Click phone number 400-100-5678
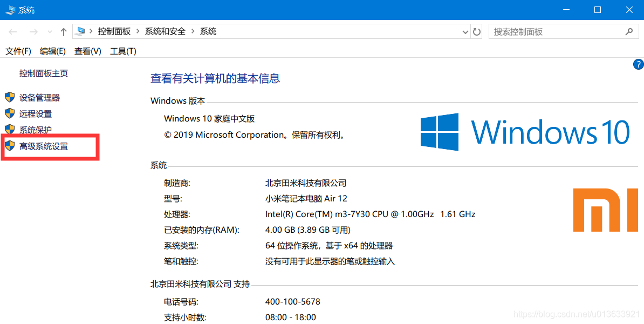 pos(293,301)
